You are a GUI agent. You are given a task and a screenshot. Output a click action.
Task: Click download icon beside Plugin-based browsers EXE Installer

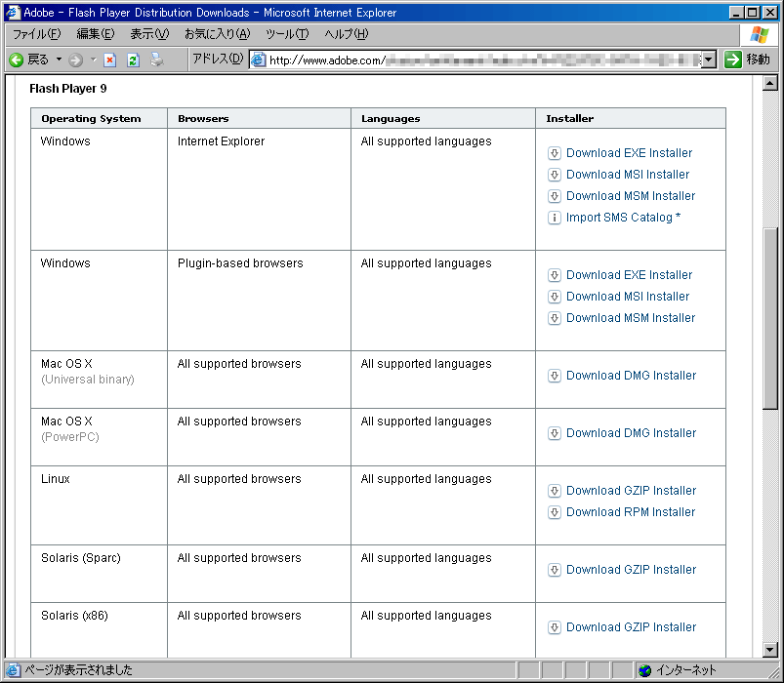554,275
